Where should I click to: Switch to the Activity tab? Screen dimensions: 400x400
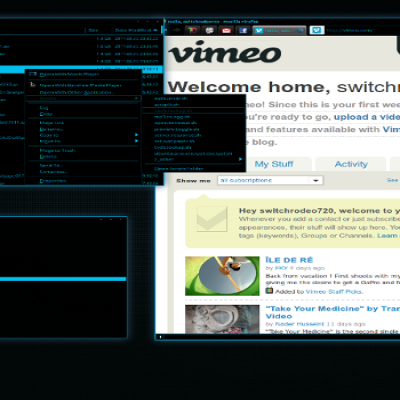[x=351, y=164]
